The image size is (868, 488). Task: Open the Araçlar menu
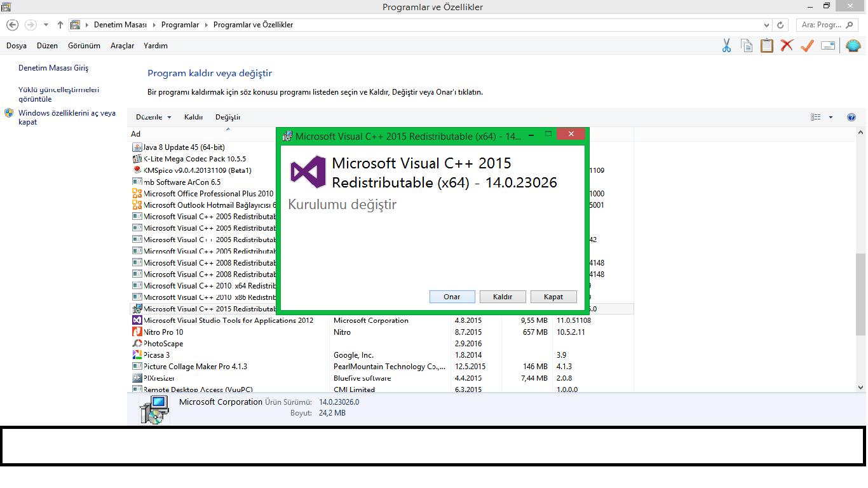pyautogui.click(x=122, y=46)
